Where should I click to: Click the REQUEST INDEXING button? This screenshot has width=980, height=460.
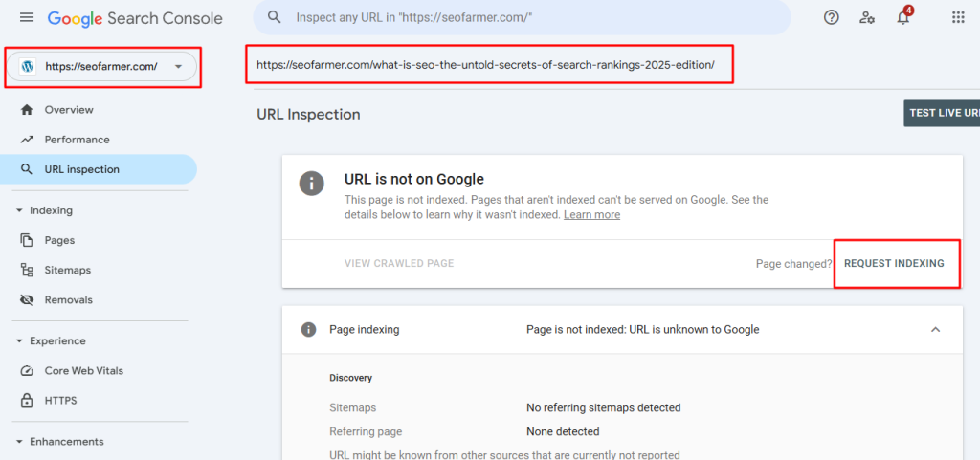894,263
